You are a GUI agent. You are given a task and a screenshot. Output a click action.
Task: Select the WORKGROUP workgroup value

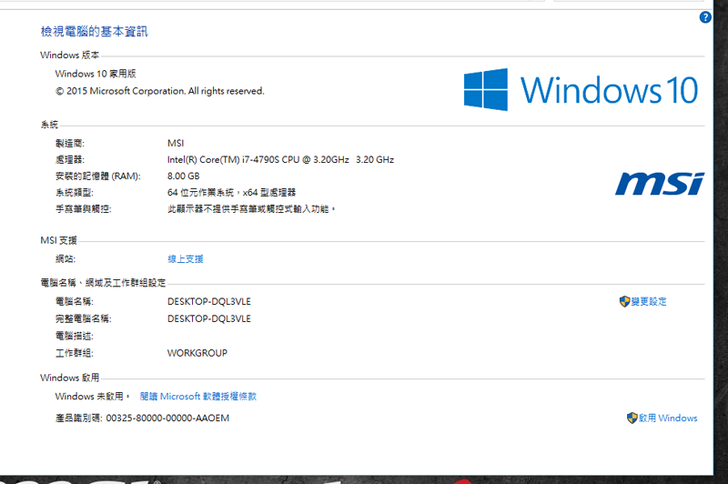[197, 353]
